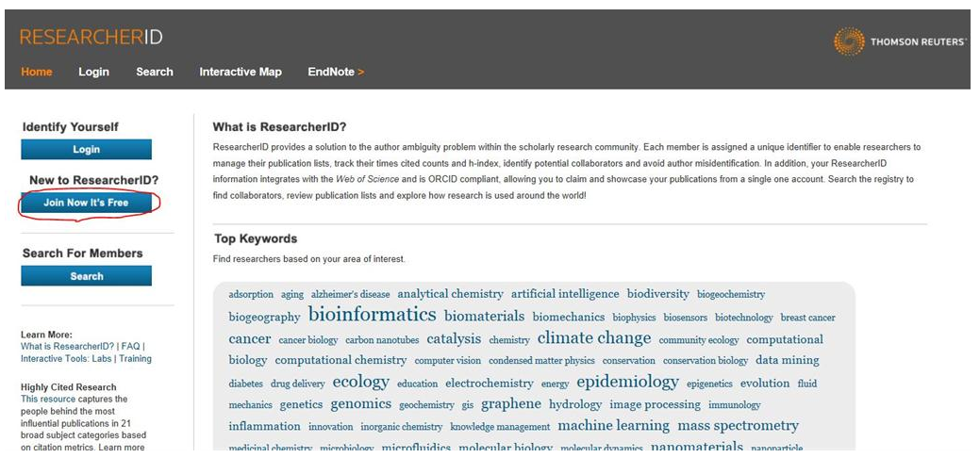Image resolution: width=980 pixels, height=458 pixels.
Task: Visit the Training link
Action: pyautogui.click(x=135, y=358)
